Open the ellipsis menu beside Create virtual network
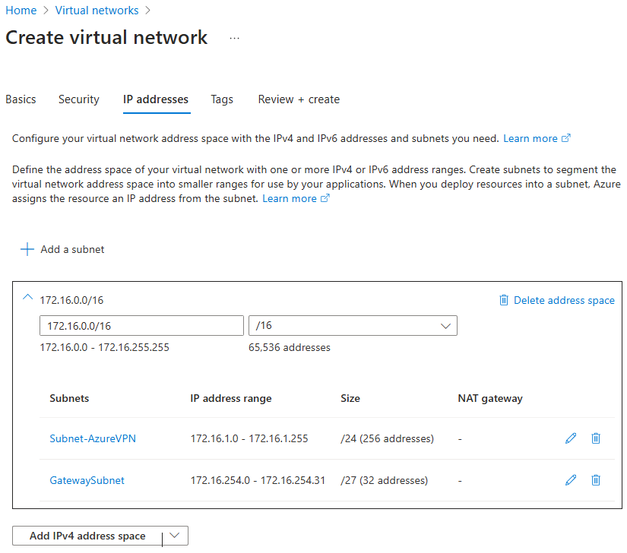This screenshot has width=627, height=553. [x=234, y=38]
